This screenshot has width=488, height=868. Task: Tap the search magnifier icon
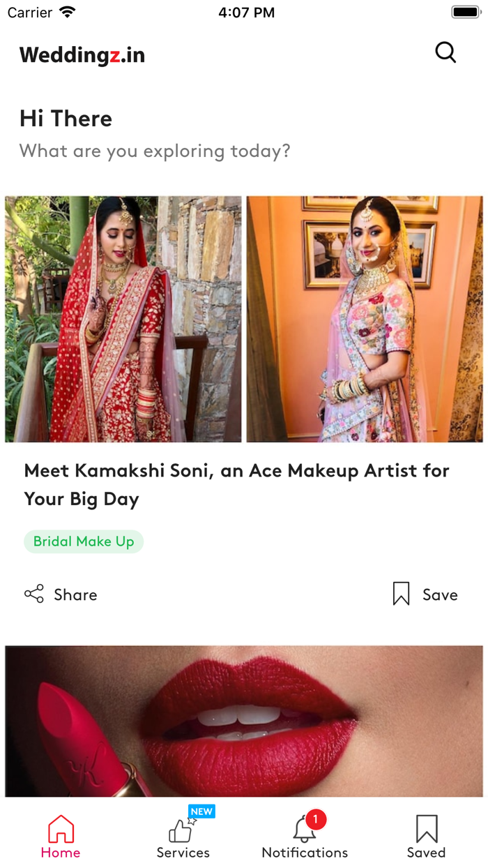point(445,52)
